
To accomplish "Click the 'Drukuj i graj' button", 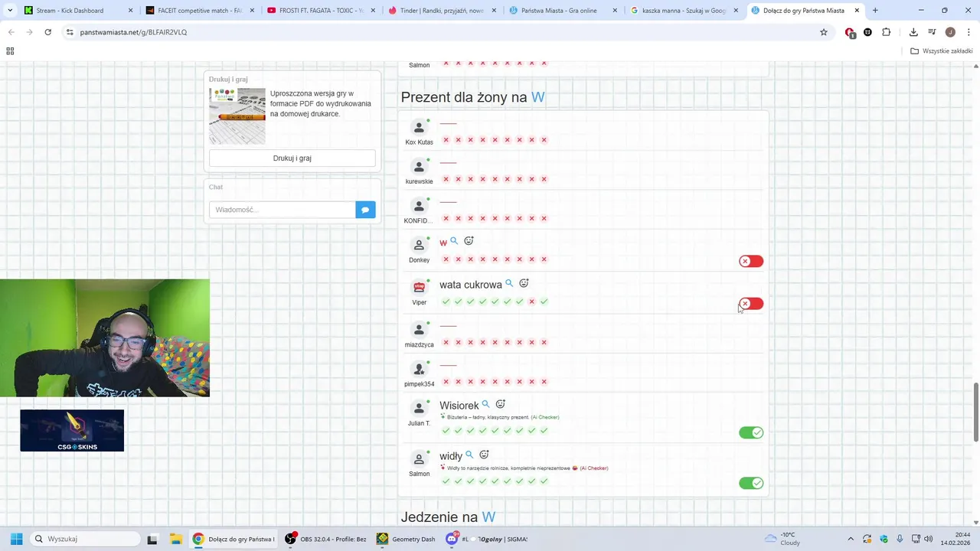I will coord(292,158).
